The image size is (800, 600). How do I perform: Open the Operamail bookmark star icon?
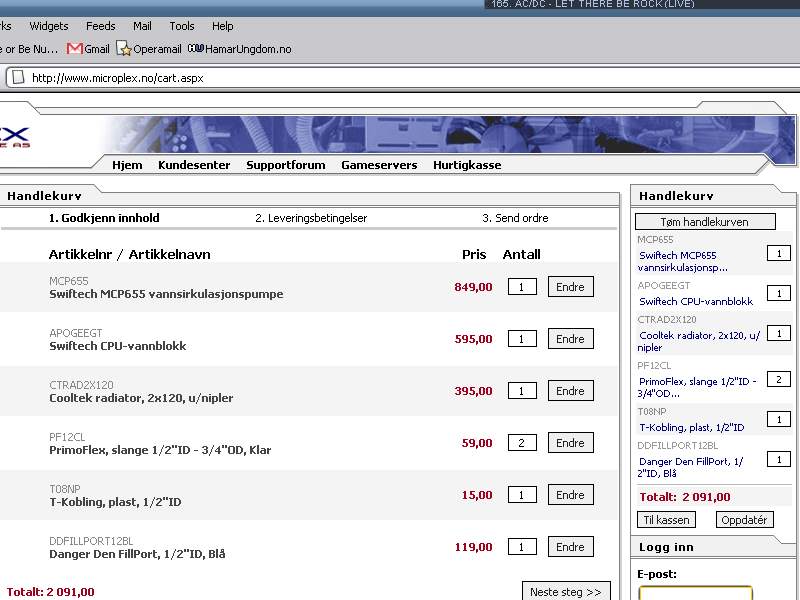pos(124,48)
